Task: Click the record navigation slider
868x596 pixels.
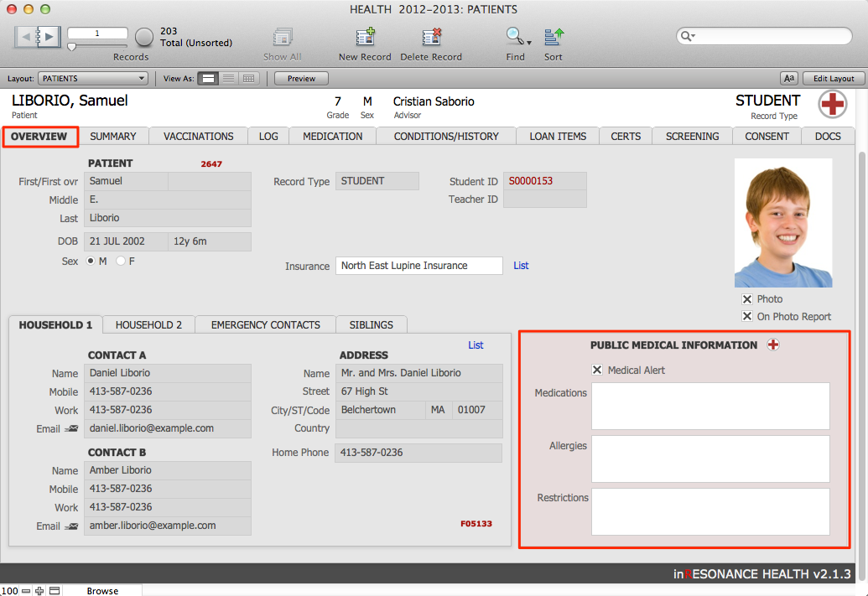Action: (96, 46)
